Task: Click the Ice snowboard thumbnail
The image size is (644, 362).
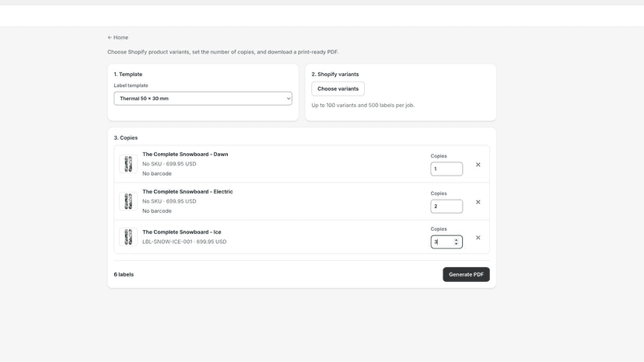Action: (128, 237)
